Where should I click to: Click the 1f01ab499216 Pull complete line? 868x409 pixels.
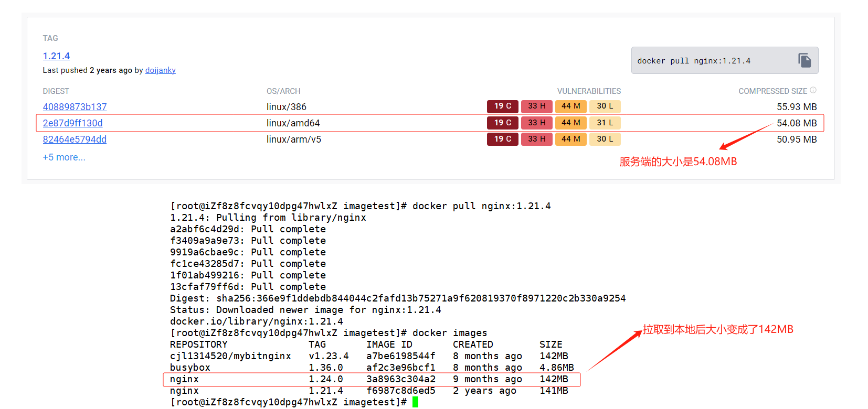click(248, 275)
